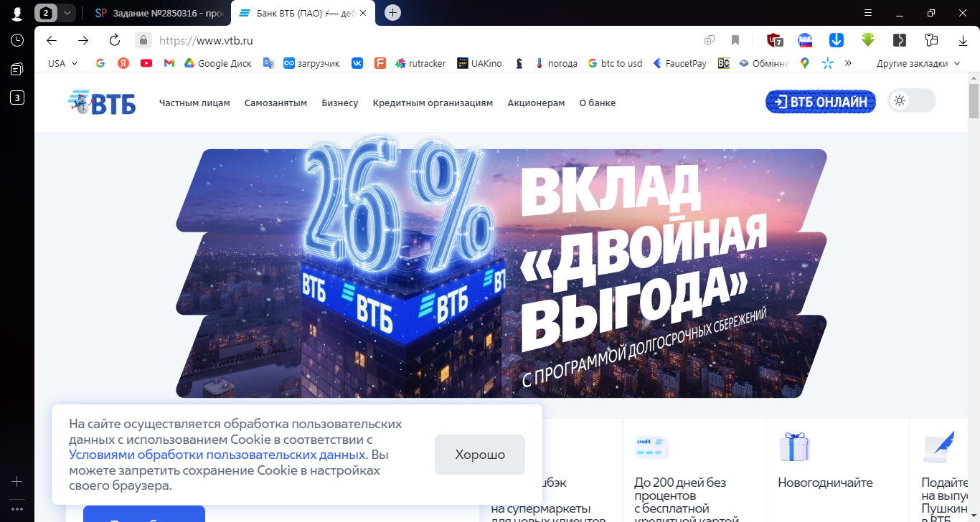Click the tab group counter showing 2
This screenshot has height=522, width=980.
[x=47, y=13]
